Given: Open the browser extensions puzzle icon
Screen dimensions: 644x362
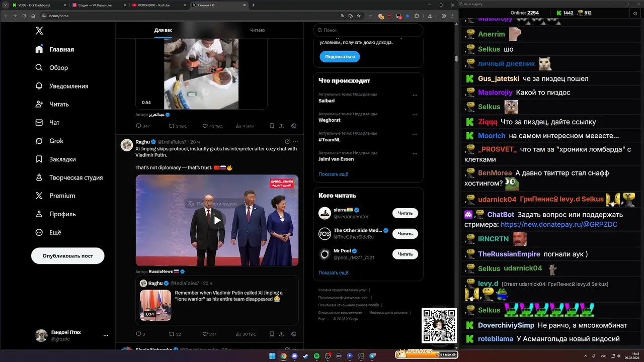Looking at the screenshot, I should point(417,16).
